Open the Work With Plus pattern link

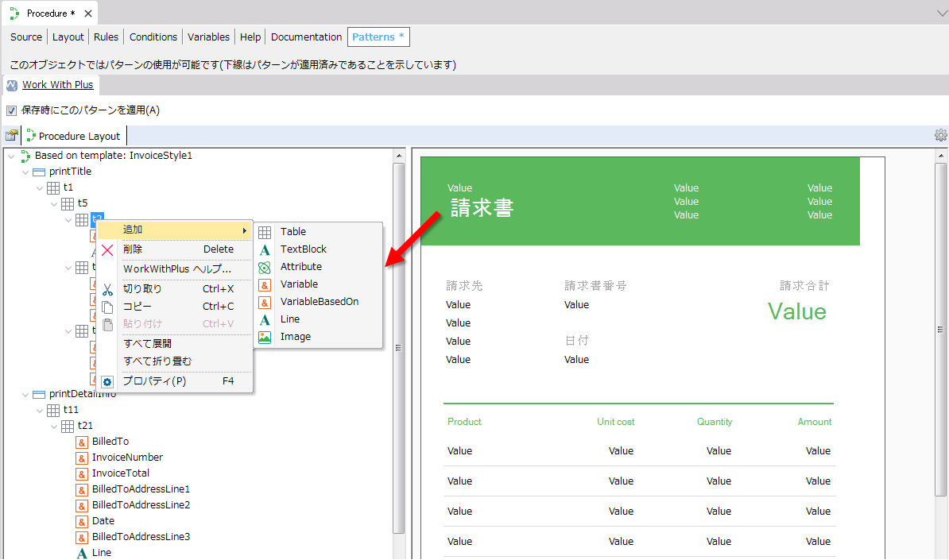pos(57,85)
